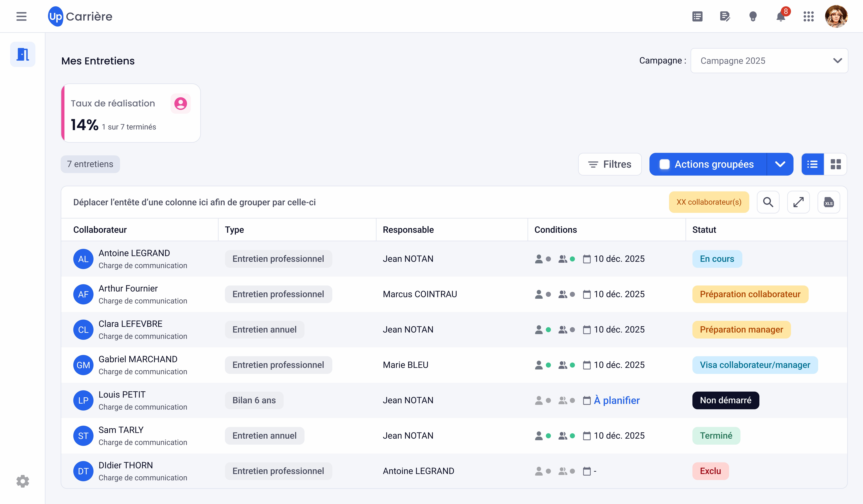This screenshot has height=504, width=863.
Task: Click the lightbulb ideas icon
Action: pyautogui.click(x=753, y=16)
